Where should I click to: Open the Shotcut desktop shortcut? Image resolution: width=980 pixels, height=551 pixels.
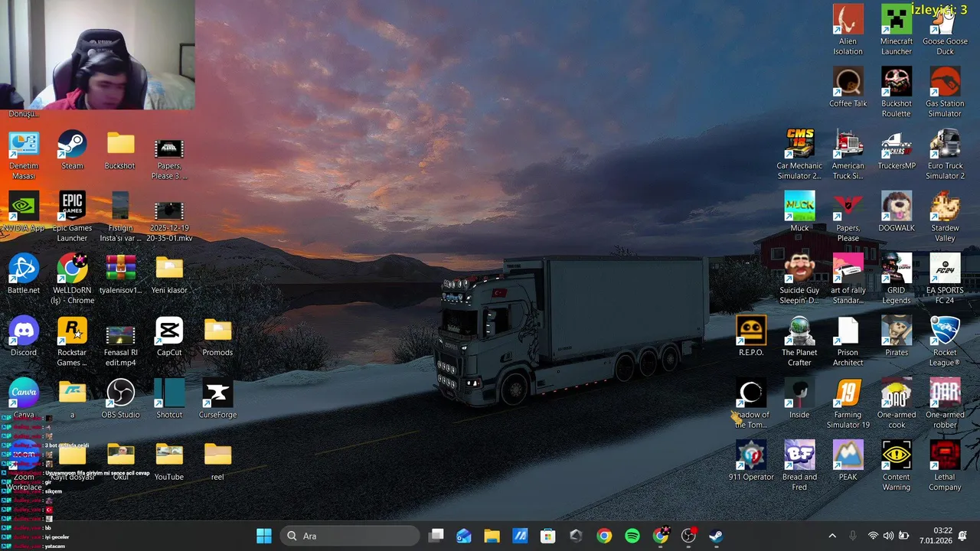coord(169,399)
